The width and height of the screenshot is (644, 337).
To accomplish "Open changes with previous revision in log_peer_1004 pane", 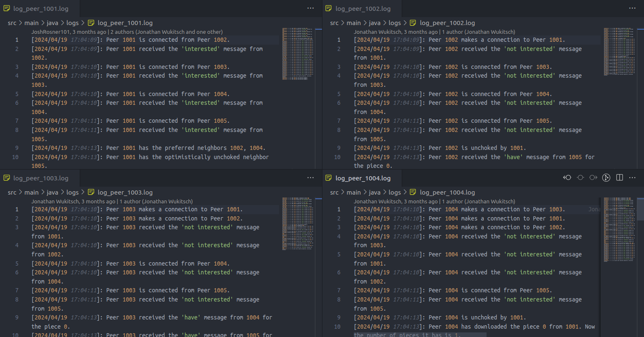I will (567, 178).
